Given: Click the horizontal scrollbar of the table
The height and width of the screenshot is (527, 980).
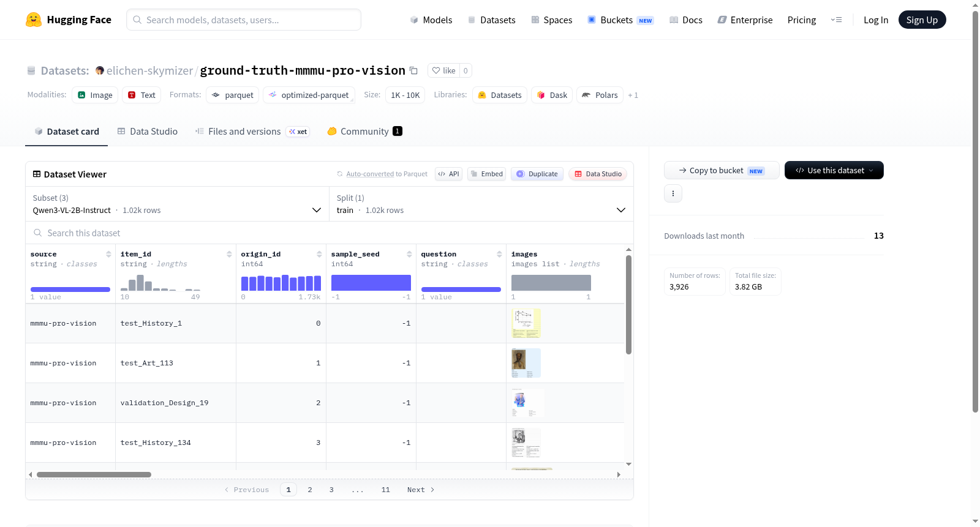Looking at the screenshot, I should [x=94, y=474].
